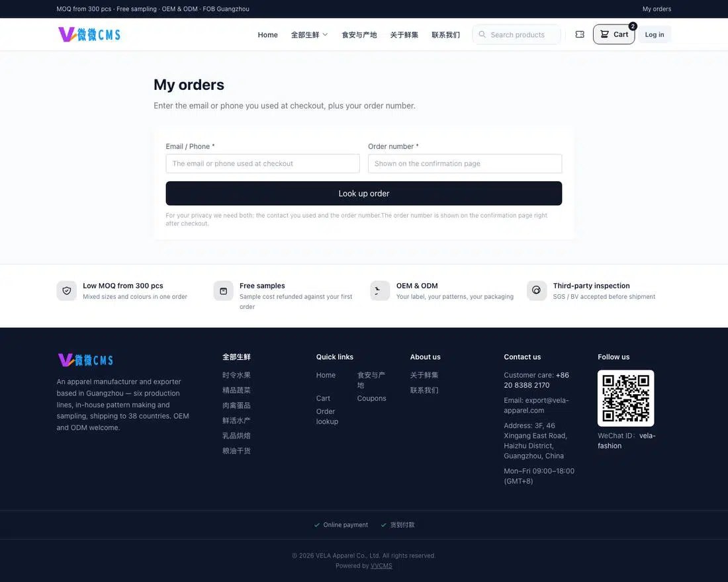The width and height of the screenshot is (728, 582).
Task: Click the search magnifier icon
Action: (482, 34)
